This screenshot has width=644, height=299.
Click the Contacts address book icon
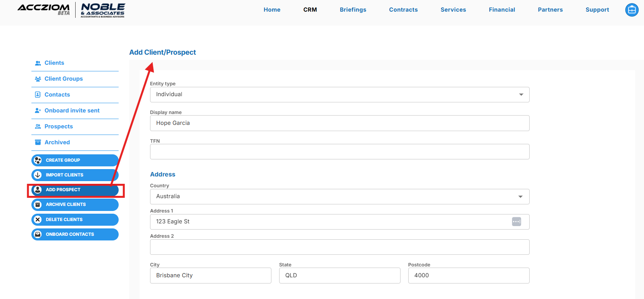coord(38,95)
